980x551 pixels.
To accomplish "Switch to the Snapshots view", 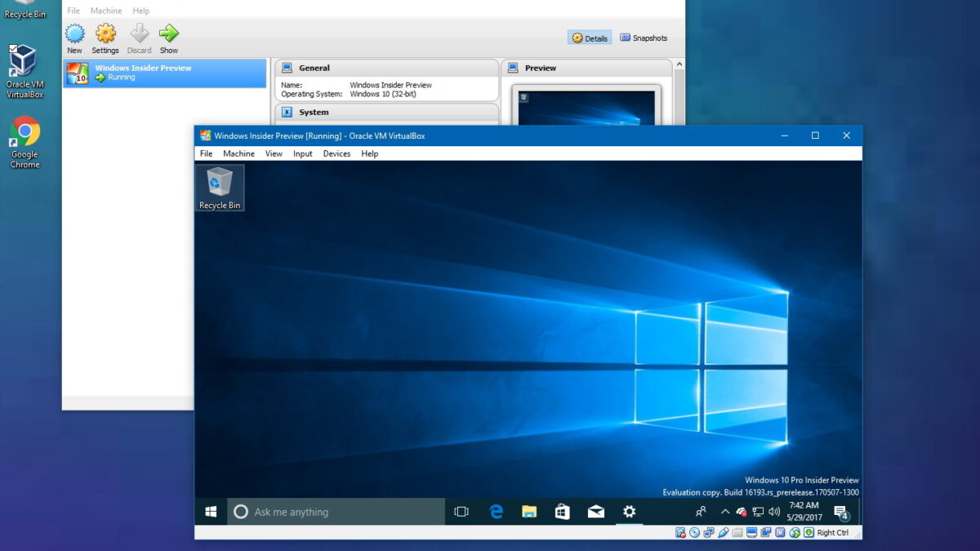I will point(644,38).
